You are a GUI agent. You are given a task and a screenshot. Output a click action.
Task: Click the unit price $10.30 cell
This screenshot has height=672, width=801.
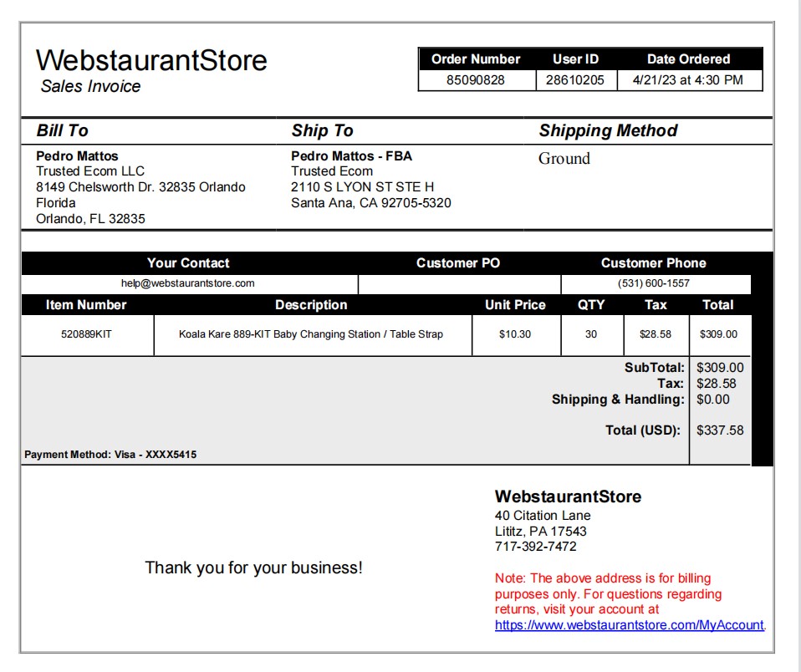pyautogui.click(x=515, y=334)
